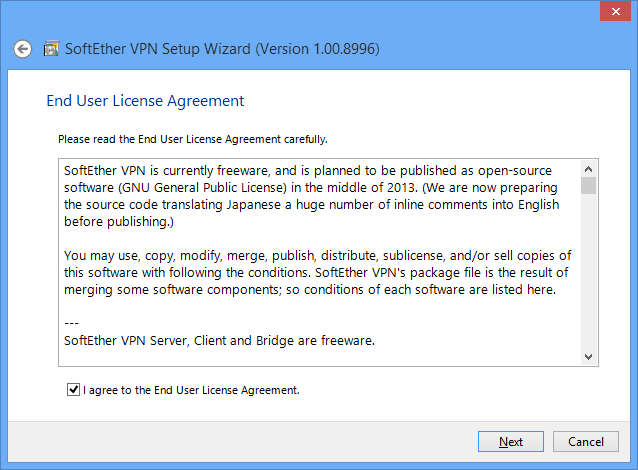Proceed by clicking the Next button
This screenshot has width=638, height=470.
click(x=511, y=442)
